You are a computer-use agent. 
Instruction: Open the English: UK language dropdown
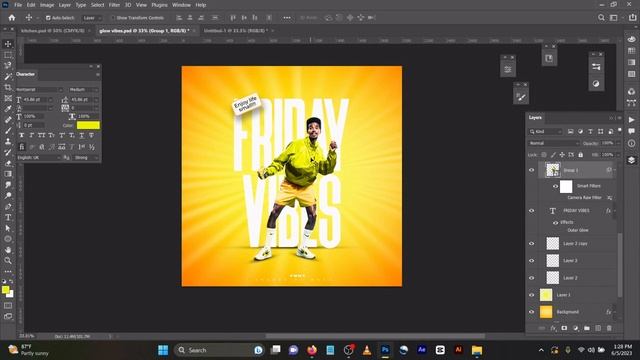(x=39, y=158)
